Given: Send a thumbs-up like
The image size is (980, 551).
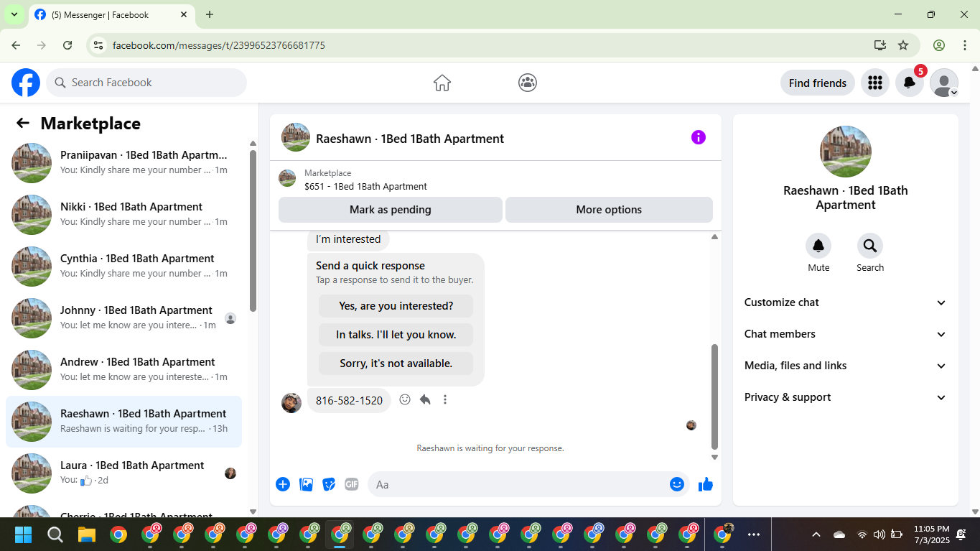Looking at the screenshot, I should tap(706, 484).
